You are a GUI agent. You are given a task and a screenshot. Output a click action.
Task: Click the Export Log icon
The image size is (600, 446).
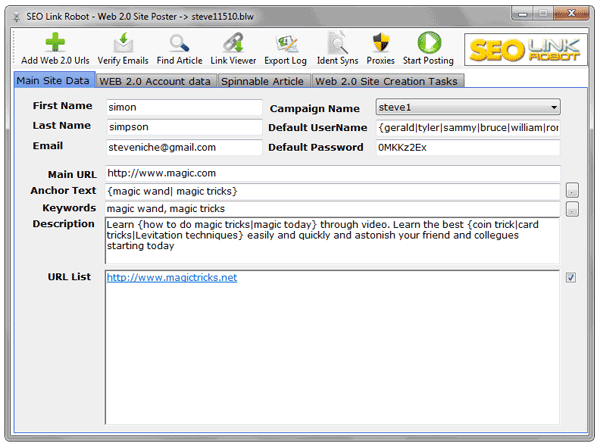pos(287,43)
